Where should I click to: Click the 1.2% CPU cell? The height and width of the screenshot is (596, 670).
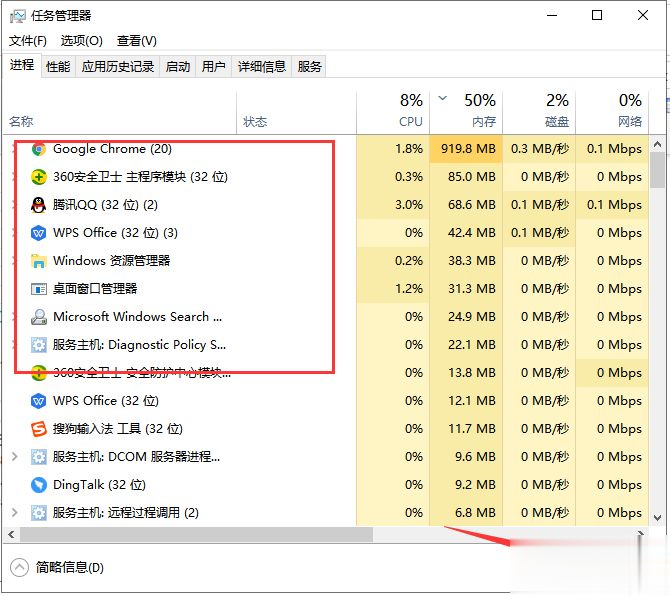click(x=393, y=289)
